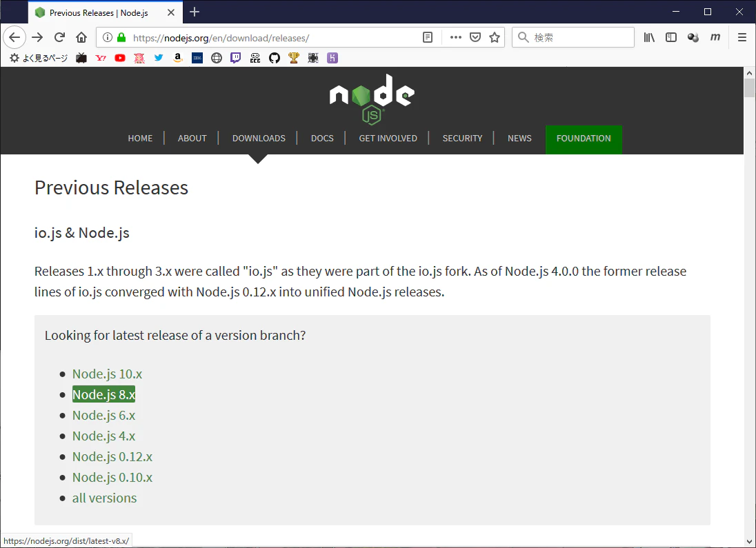
Task: Open the GET INVOLVED navigation item
Action: pyautogui.click(x=388, y=139)
